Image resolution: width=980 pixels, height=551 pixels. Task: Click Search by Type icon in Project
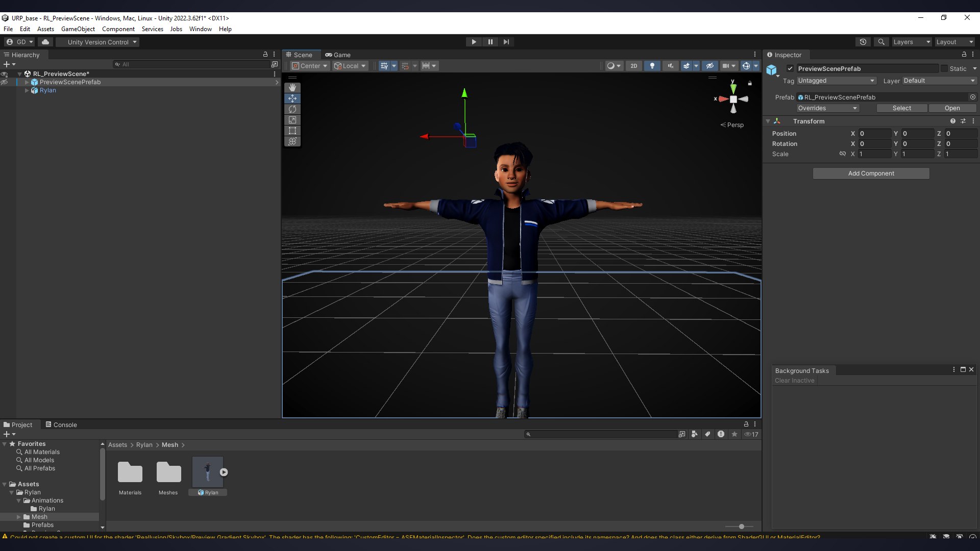(x=695, y=434)
